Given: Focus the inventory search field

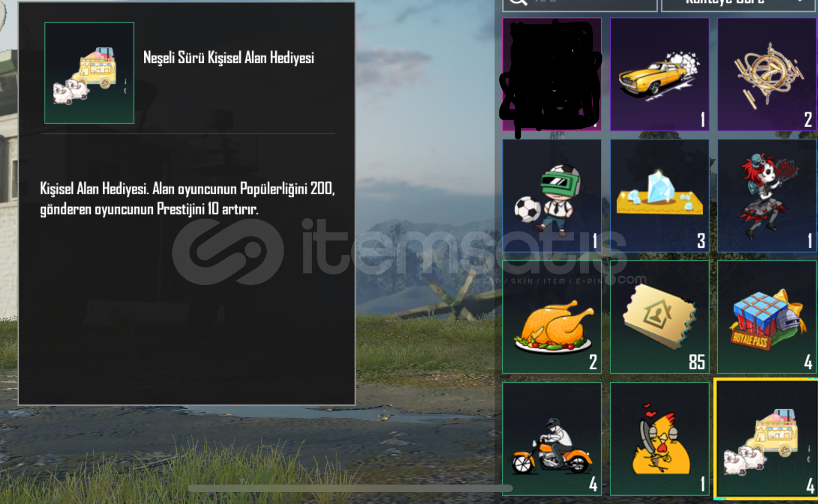Looking at the screenshot, I should click(580, 4).
